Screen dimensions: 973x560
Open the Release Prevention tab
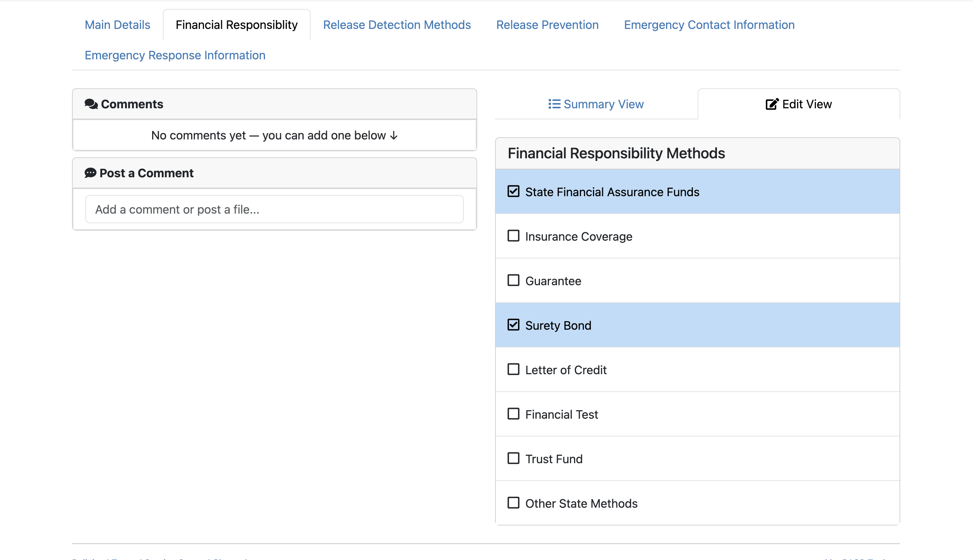click(547, 24)
